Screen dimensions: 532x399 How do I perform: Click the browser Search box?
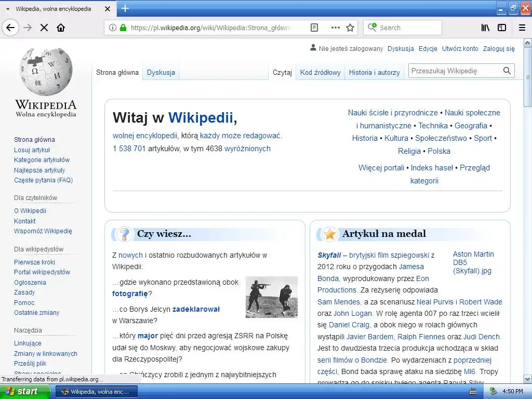[403, 28]
